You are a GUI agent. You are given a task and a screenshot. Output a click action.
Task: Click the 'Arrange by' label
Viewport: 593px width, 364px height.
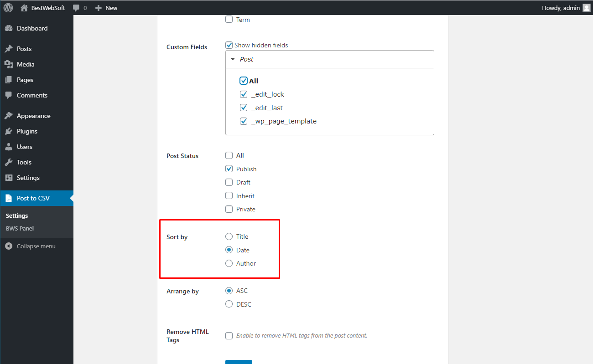182,291
